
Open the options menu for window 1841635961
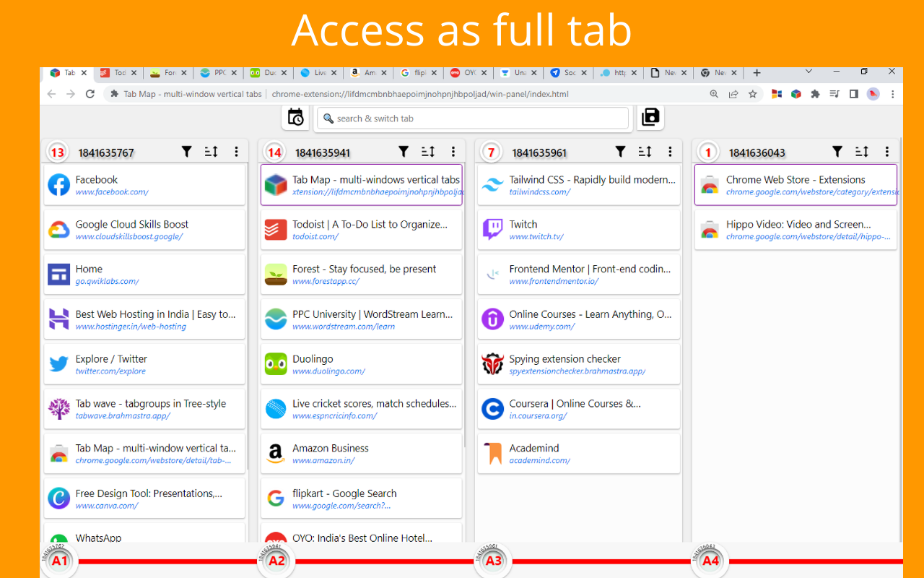click(670, 152)
